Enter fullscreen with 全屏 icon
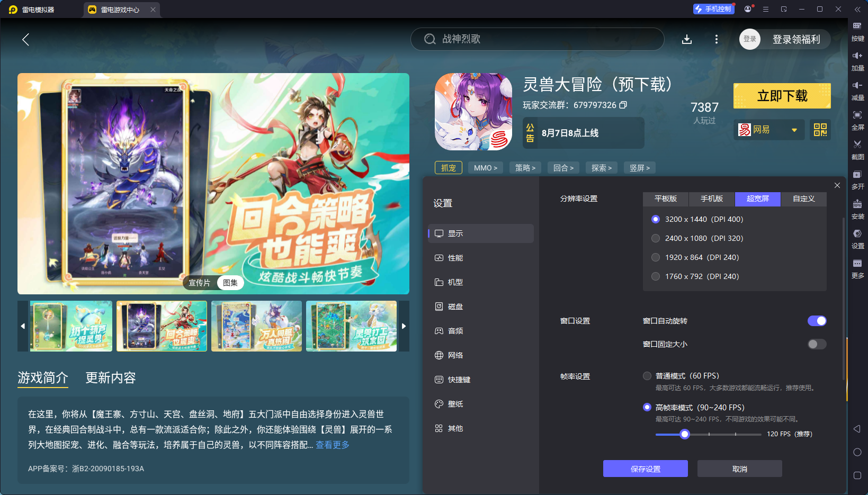The height and width of the screenshot is (495, 868). click(x=857, y=121)
